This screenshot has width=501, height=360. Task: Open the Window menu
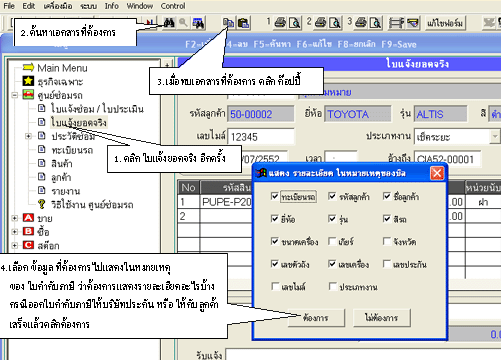(140, 6)
